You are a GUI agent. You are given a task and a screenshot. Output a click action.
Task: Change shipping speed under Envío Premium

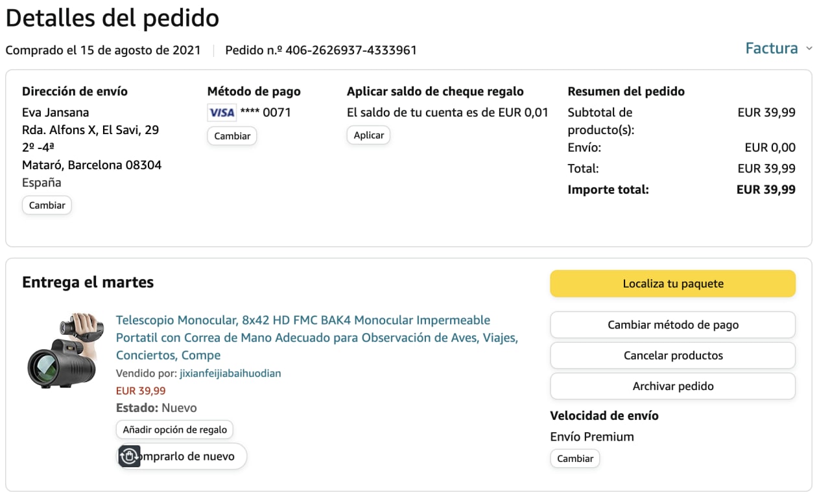point(575,459)
